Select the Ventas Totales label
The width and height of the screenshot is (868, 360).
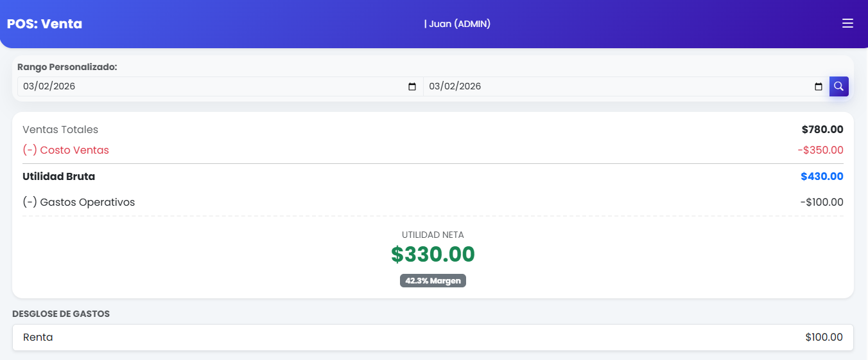coord(60,130)
